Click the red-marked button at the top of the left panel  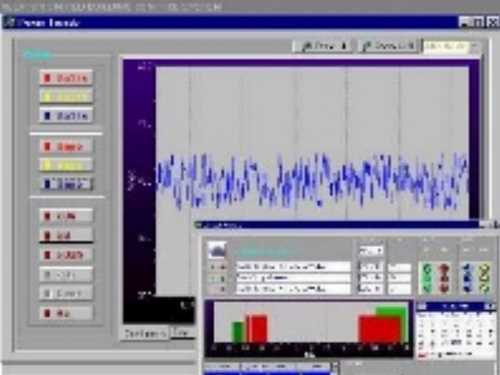coord(66,78)
